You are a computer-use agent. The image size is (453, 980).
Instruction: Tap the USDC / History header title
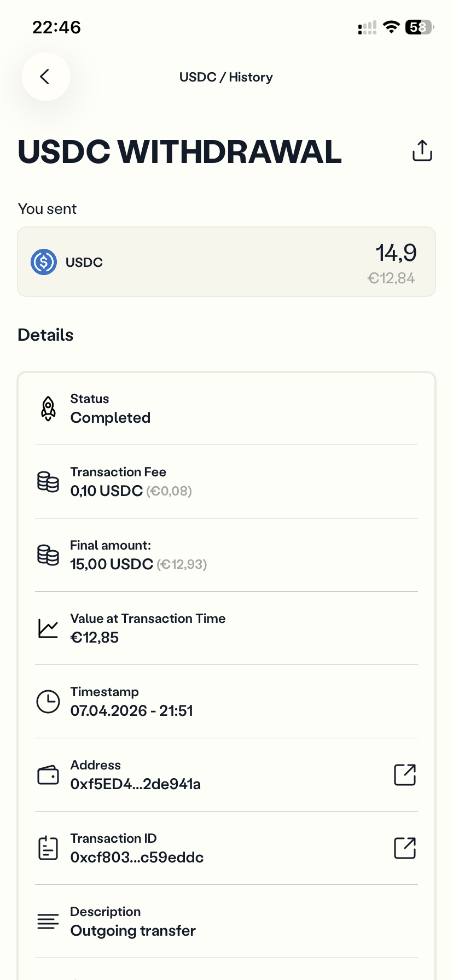click(226, 77)
